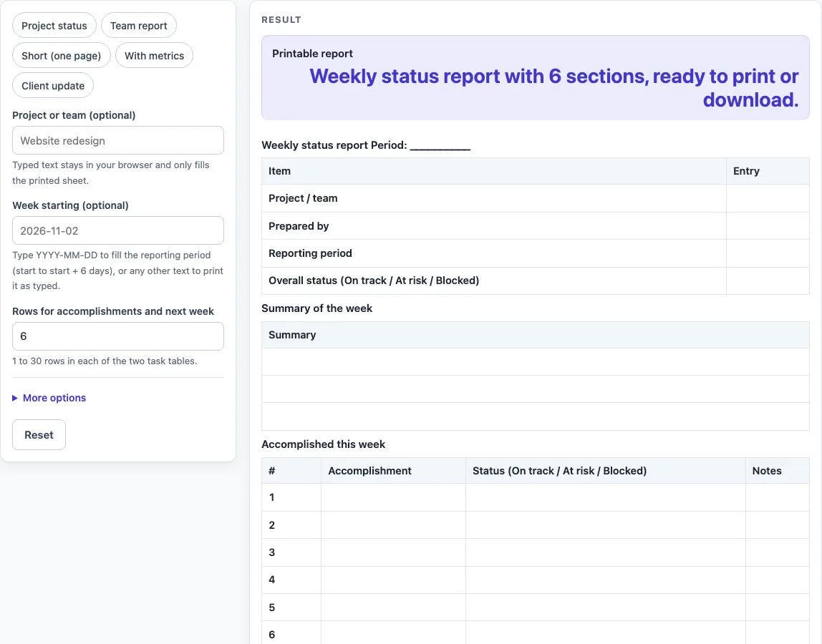
Task: Click the RESULT section label
Action: (x=281, y=19)
